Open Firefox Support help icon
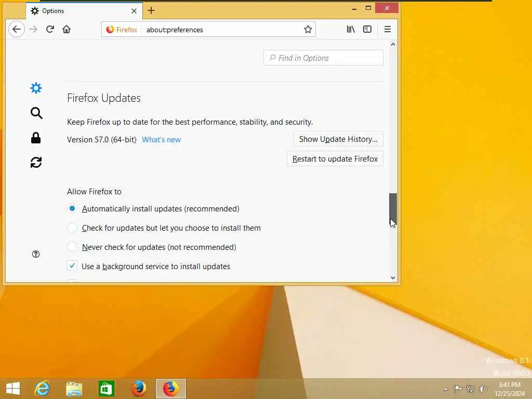This screenshot has width=532, height=399. point(36,254)
